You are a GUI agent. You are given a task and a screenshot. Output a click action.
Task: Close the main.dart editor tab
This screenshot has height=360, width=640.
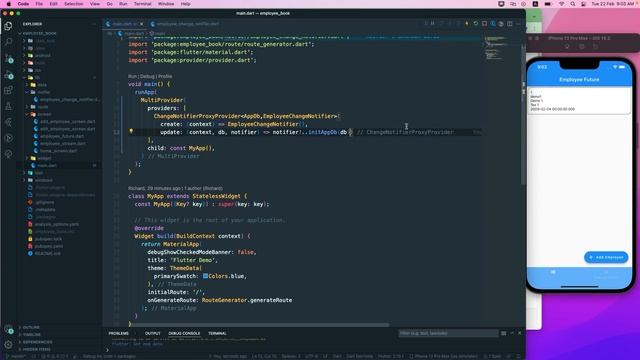tap(142, 24)
